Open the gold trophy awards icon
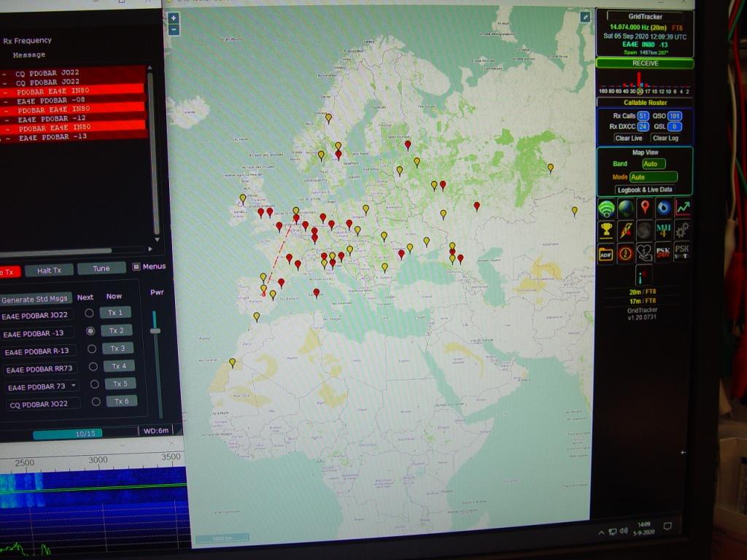The width and height of the screenshot is (747, 560). pos(606,230)
